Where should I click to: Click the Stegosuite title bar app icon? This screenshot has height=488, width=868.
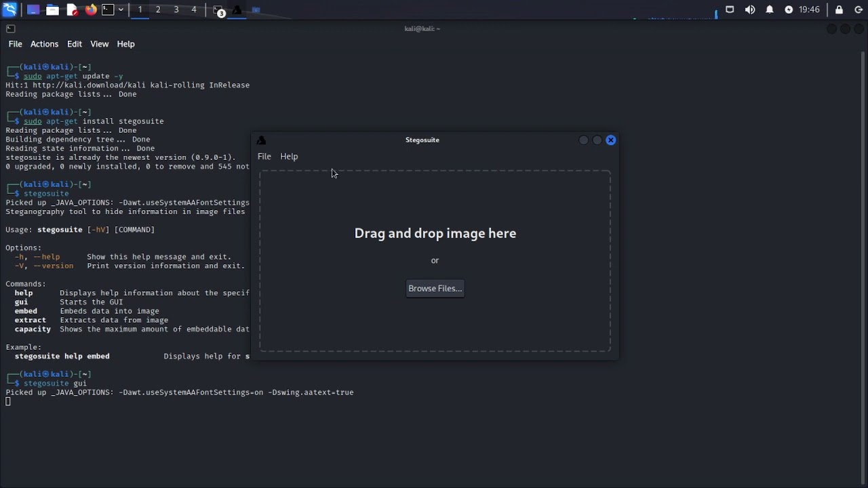coord(262,140)
